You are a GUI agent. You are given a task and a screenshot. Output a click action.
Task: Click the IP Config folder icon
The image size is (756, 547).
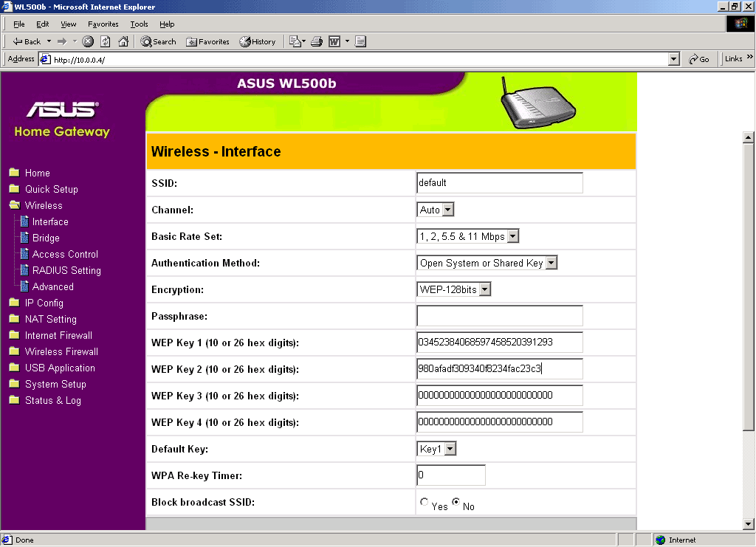click(15, 302)
